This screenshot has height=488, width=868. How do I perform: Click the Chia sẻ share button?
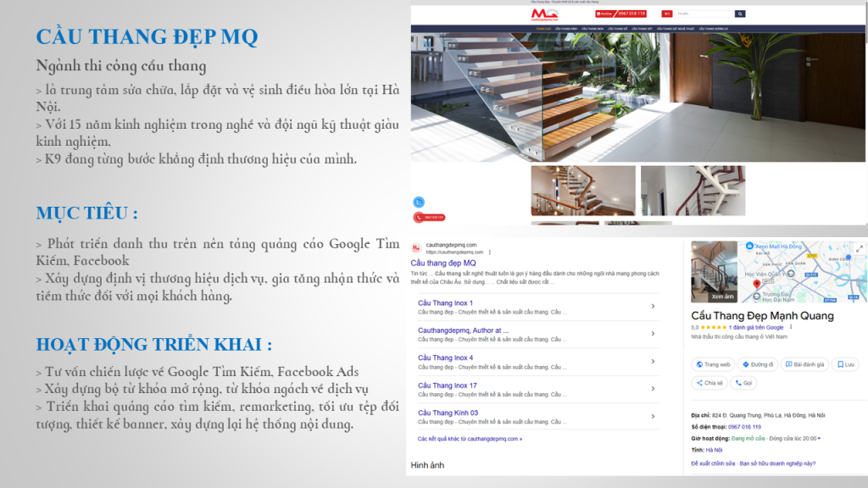[x=709, y=383]
